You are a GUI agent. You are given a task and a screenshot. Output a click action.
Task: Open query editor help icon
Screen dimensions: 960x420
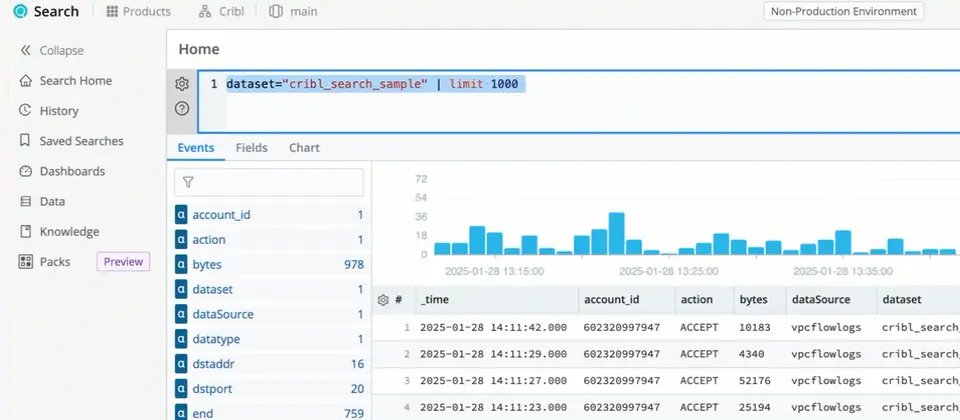pos(182,108)
